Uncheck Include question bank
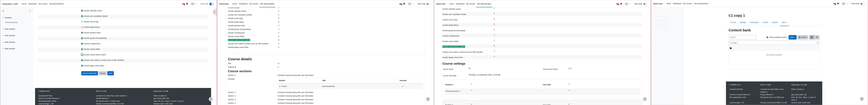Image resolution: width=868 pixels, height=105 pixels. [x=82, y=33]
